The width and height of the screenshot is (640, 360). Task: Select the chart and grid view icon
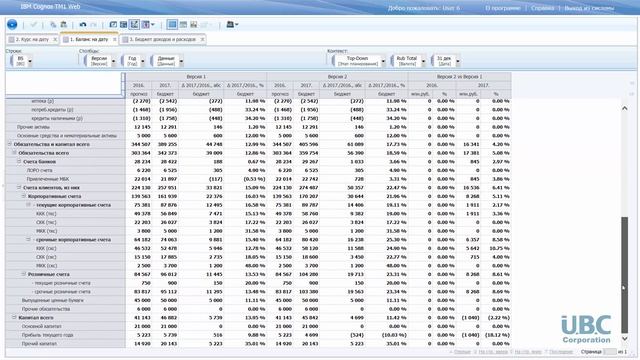183,24
